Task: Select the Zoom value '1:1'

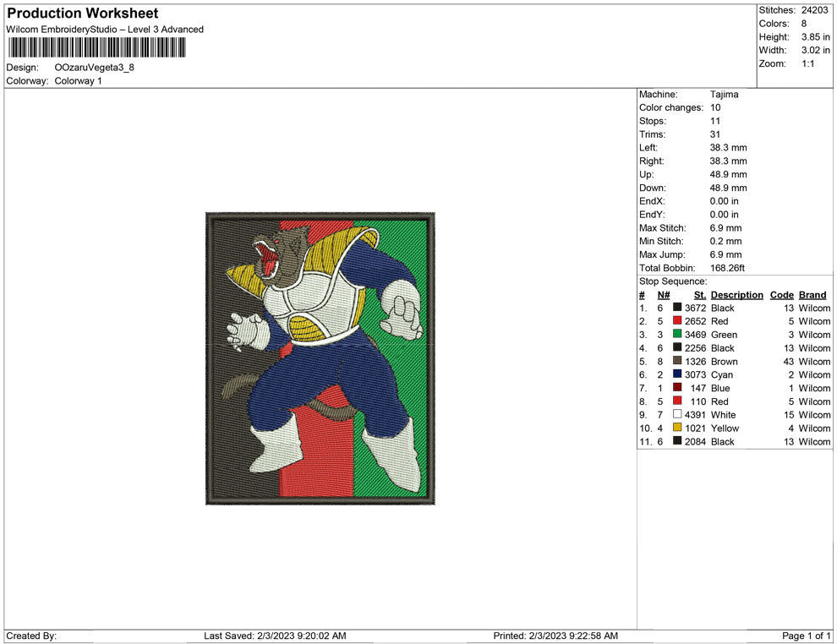Action: click(x=807, y=63)
